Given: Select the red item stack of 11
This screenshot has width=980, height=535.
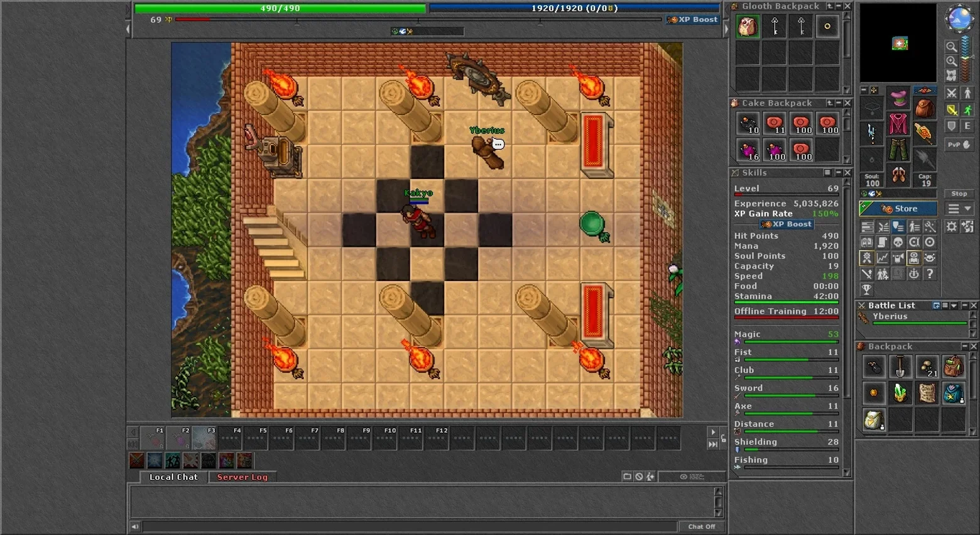Looking at the screenshot, I should click(775, 123).
